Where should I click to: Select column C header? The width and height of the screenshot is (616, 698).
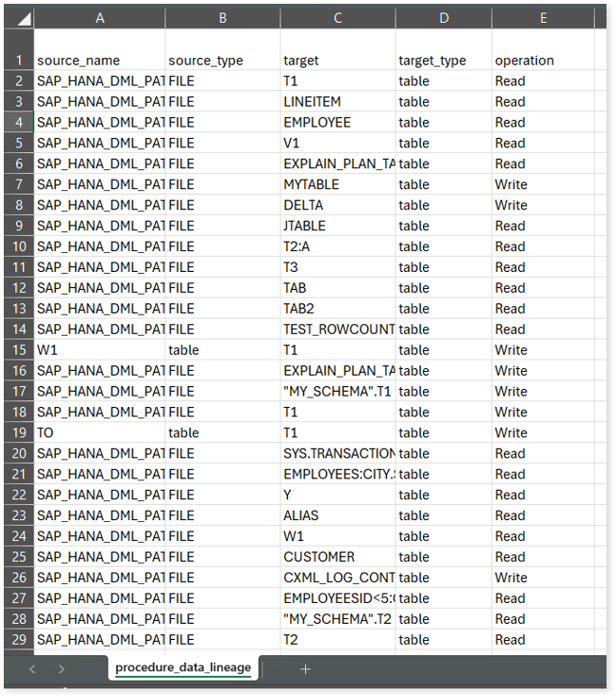tap(337, 18)
